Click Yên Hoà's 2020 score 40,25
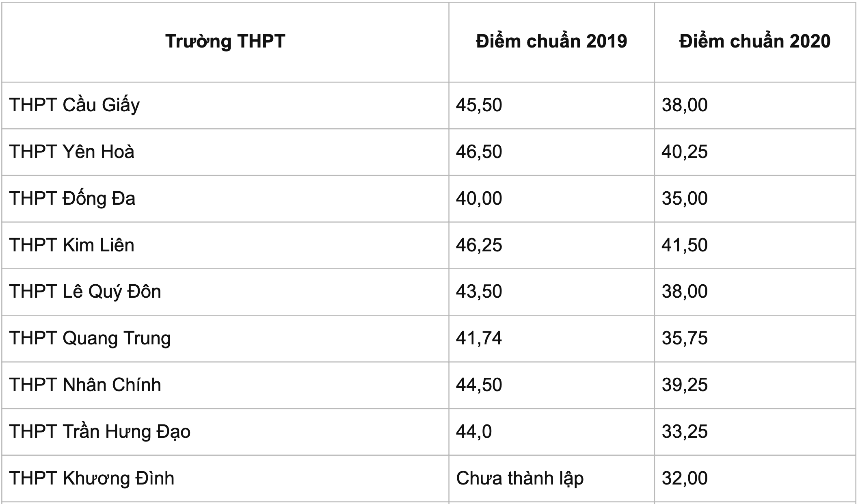This screenshot has height=504, width=858. (685, 152)
